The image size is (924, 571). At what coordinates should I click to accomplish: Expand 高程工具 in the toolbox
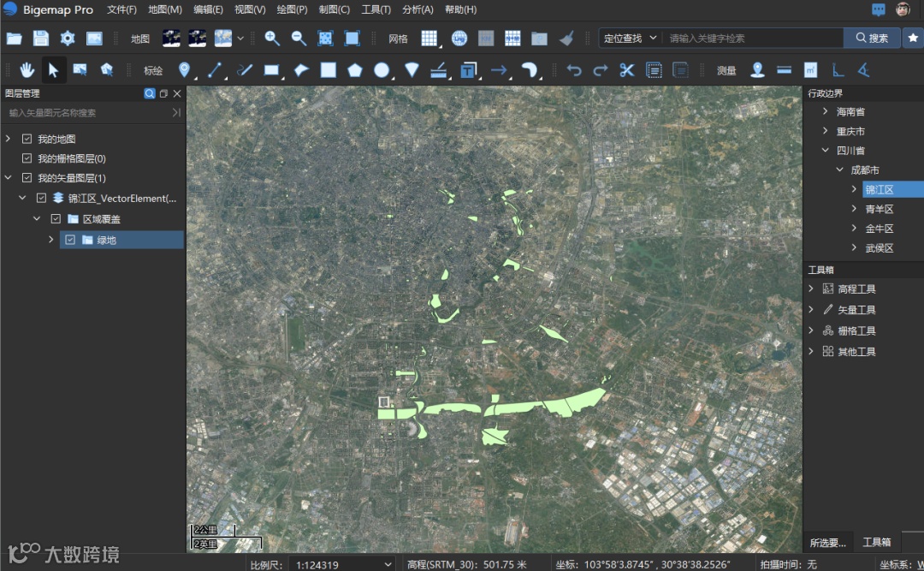pyautogui.click(x=811, y=289)
